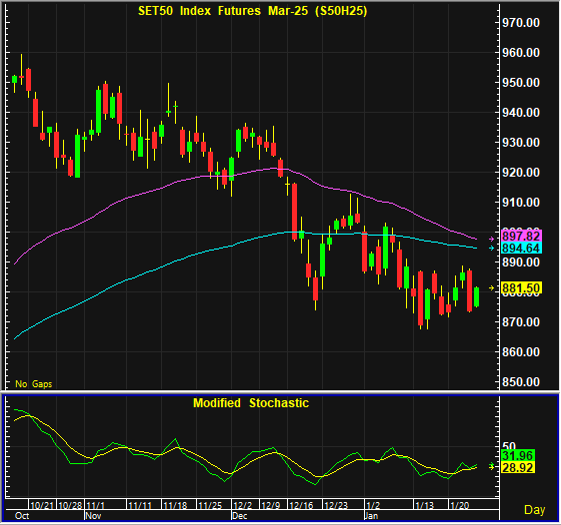Click the green 31.96 stochastic value label
This screenshot has width=561, height=525.
pos(517,456)
